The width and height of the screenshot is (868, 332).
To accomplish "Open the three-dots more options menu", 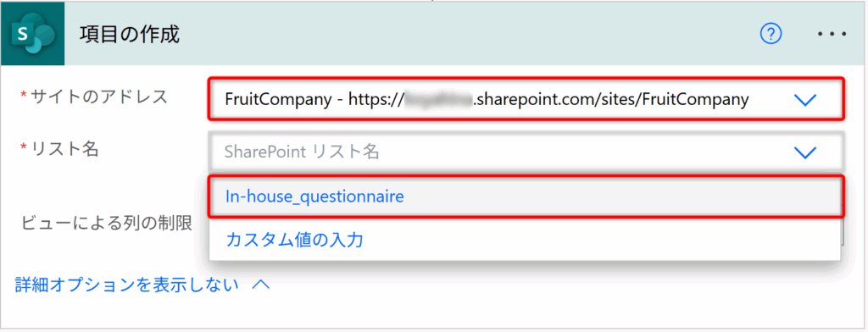I will tap(832, 35).
